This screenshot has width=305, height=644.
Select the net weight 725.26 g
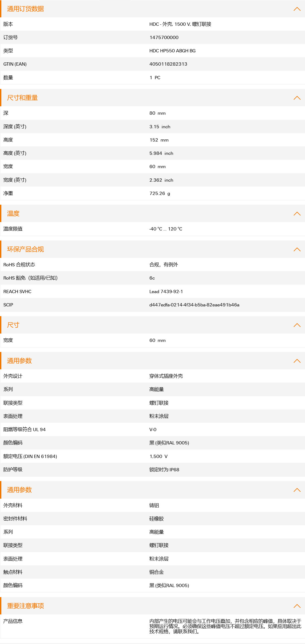160,193
